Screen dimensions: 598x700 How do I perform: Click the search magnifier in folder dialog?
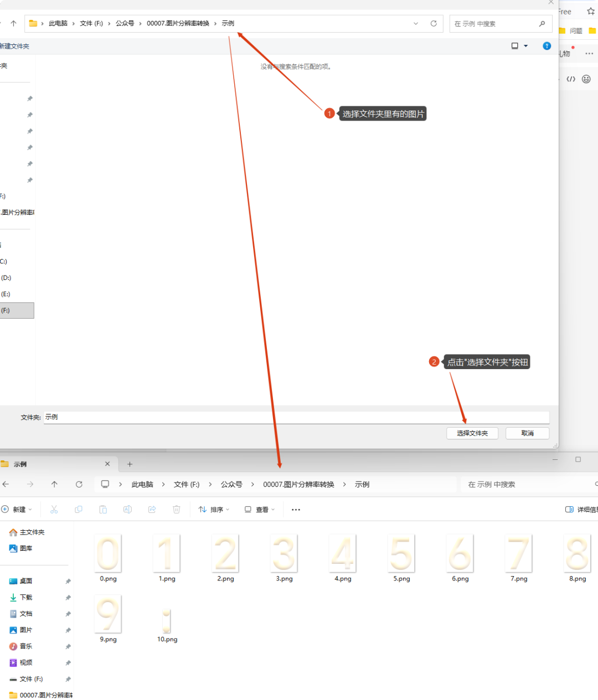pyautogui.click(x=542, y=23)
